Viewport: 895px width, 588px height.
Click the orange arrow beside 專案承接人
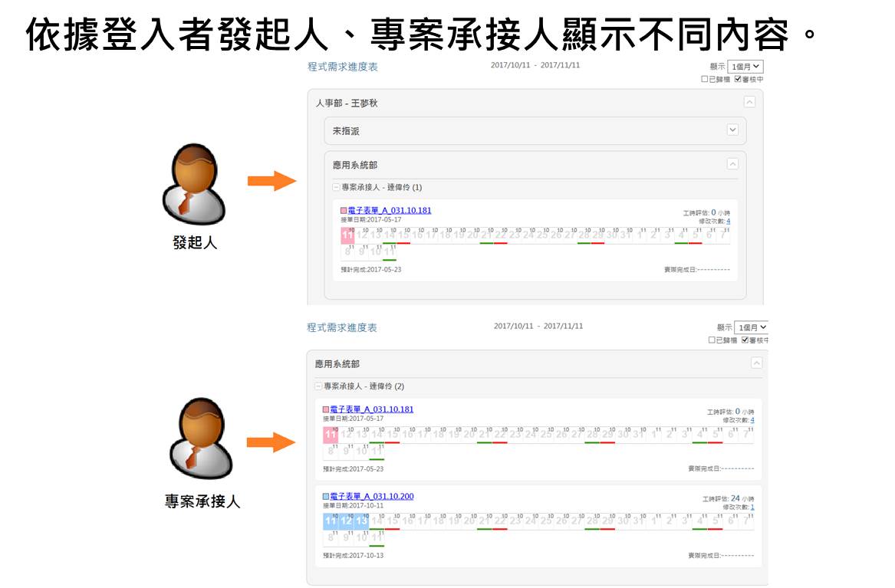click(x=271, y=442)
